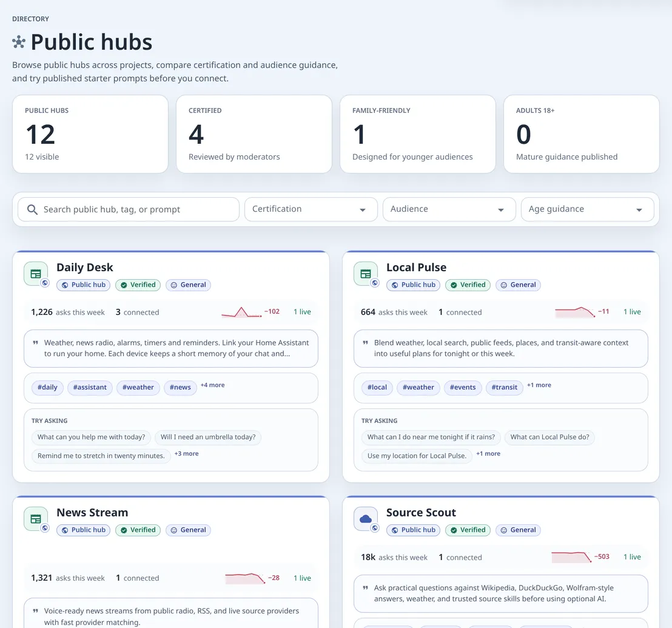Click the Family-Friendly 1 stat card

coord(418,134)
